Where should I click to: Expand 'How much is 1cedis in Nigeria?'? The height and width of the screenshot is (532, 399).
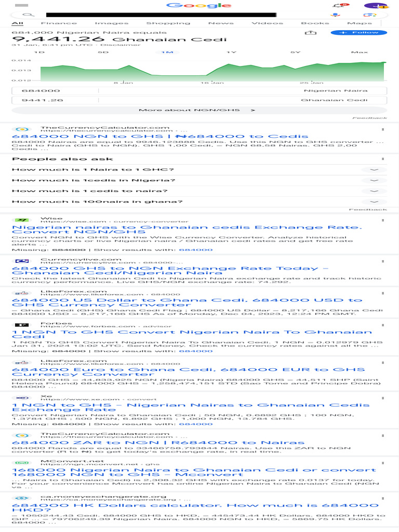[199, 180]
